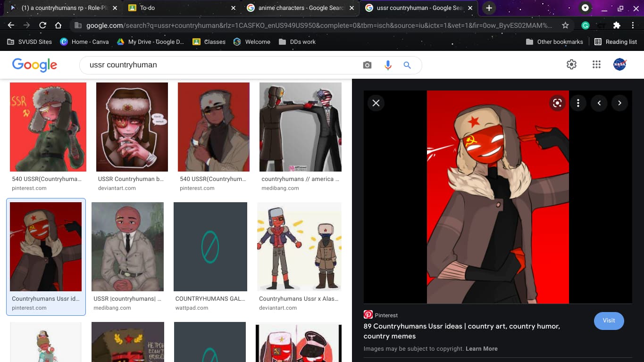Open Google settings gear
Viewport: 644px width, 362px height.
(x=571, y=65)
